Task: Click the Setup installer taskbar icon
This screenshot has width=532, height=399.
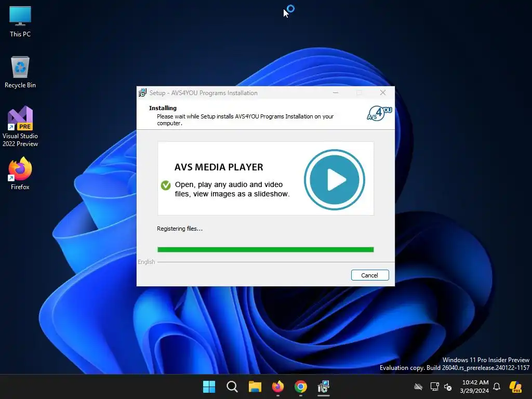Action: click(324, 387)
